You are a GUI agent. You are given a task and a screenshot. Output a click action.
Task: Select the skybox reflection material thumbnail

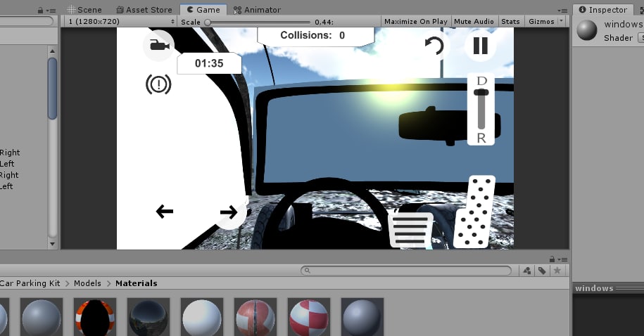(149, 317)
